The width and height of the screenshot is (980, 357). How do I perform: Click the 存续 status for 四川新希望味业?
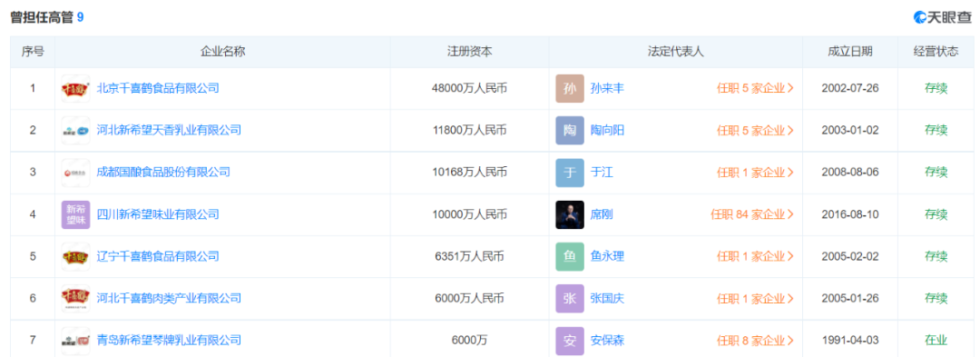click(936, 214)
